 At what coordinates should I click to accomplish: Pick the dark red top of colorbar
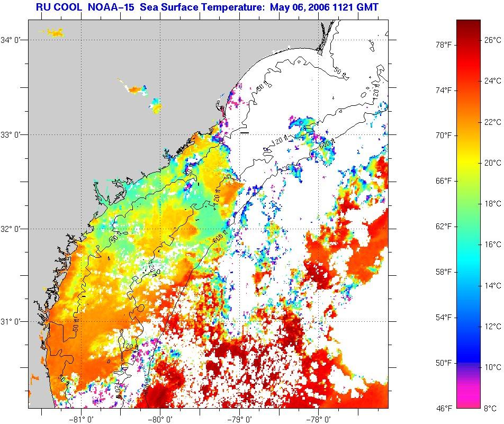click(468, 25)
